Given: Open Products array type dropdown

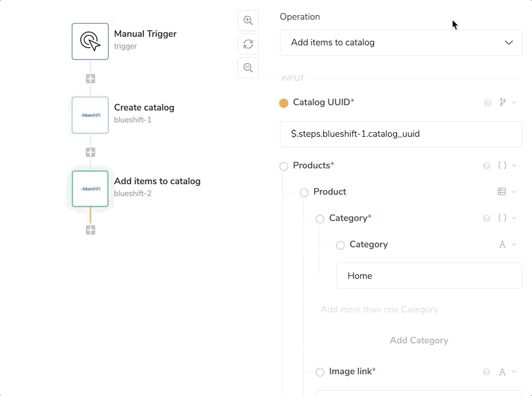Looking at the screenshot, I should 506,166.
